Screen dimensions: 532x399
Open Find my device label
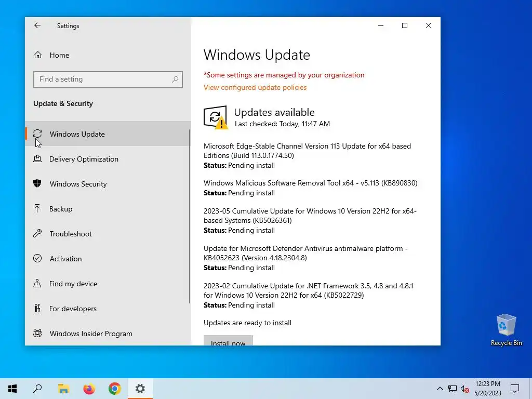pos(73,284)
